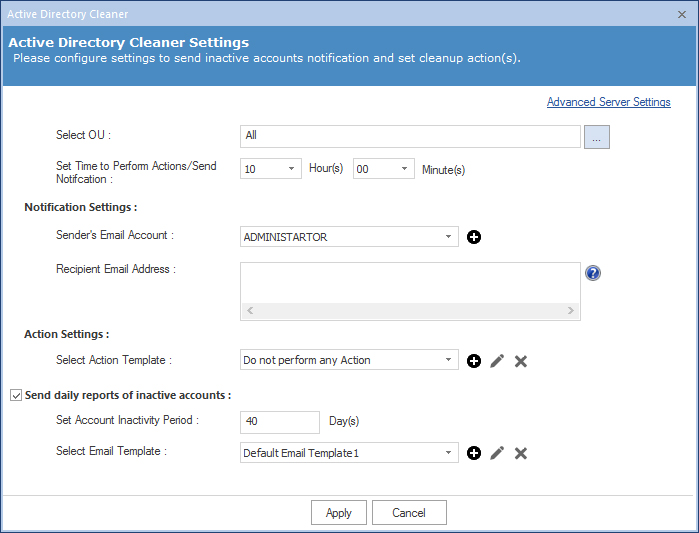Click the recipient box's right scroll arrow
699x533 pixels.
571,311
